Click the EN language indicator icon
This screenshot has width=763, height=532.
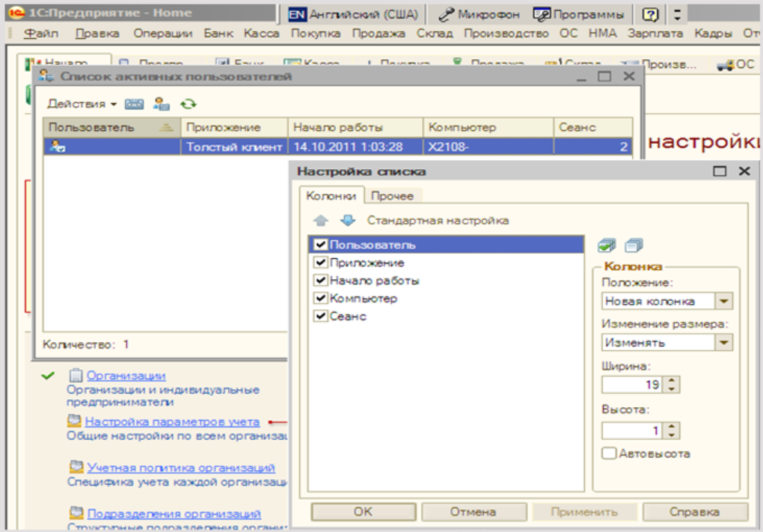click(x=297, y=15)
